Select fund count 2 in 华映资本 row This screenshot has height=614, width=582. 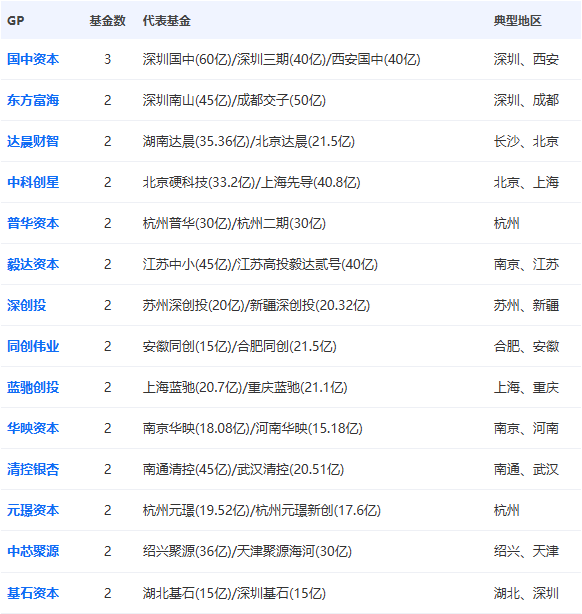tap(107, 428)
